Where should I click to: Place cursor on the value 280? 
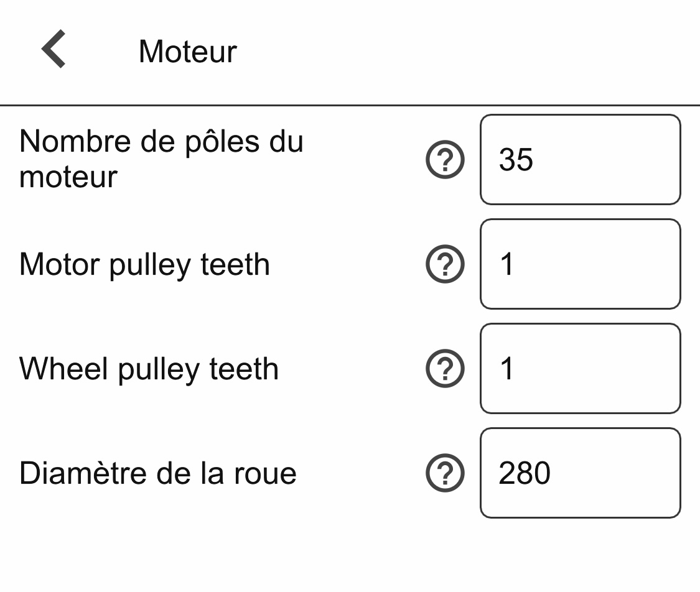(x=525, y=473)
